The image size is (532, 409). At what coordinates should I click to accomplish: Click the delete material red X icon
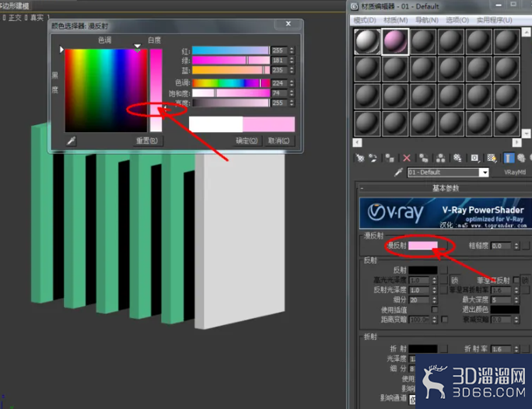(x=407, y=158)
